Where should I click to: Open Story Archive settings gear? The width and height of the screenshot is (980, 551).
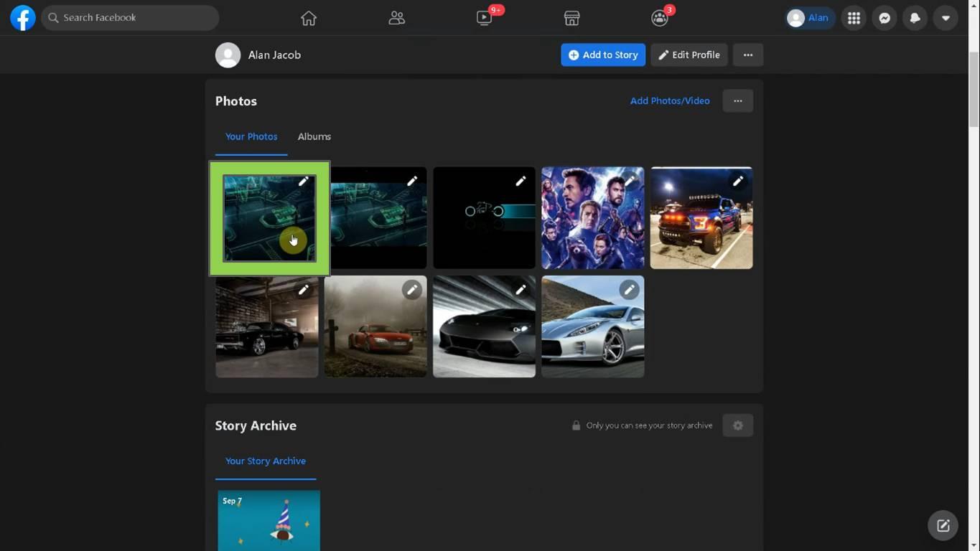tap(738, 425)
